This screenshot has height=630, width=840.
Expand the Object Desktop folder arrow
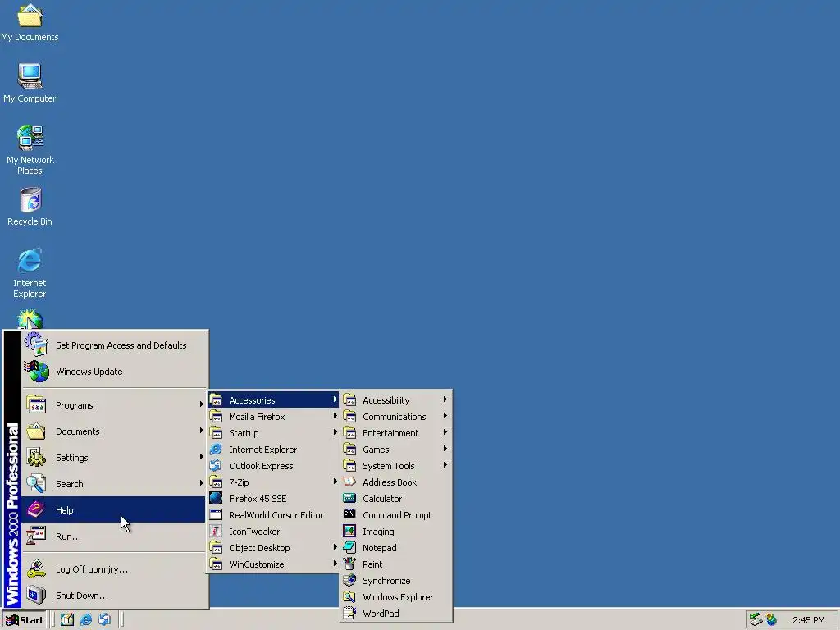point(335,547)
